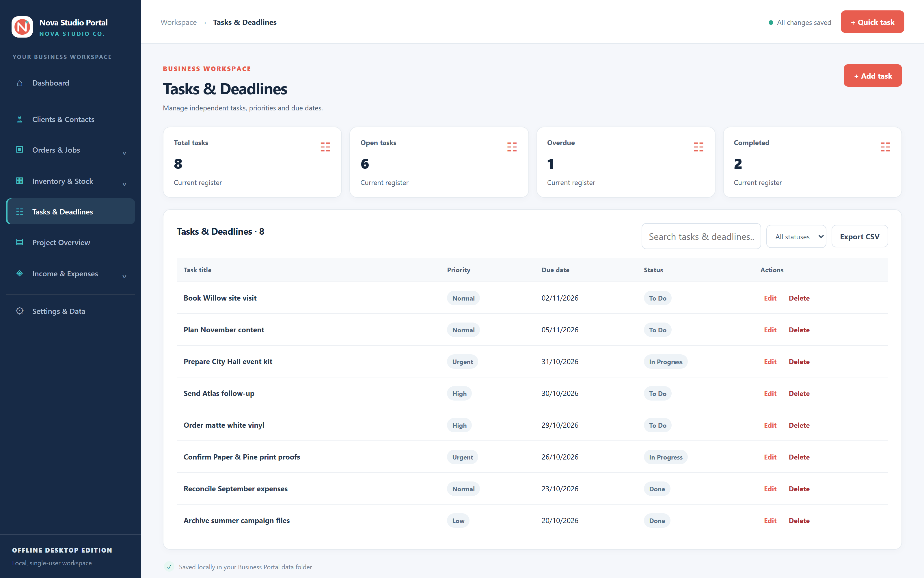This screenshot has height=578, width=924.
Task: Delete the Send Atlas follow-up task
Action: pos(799,393)
